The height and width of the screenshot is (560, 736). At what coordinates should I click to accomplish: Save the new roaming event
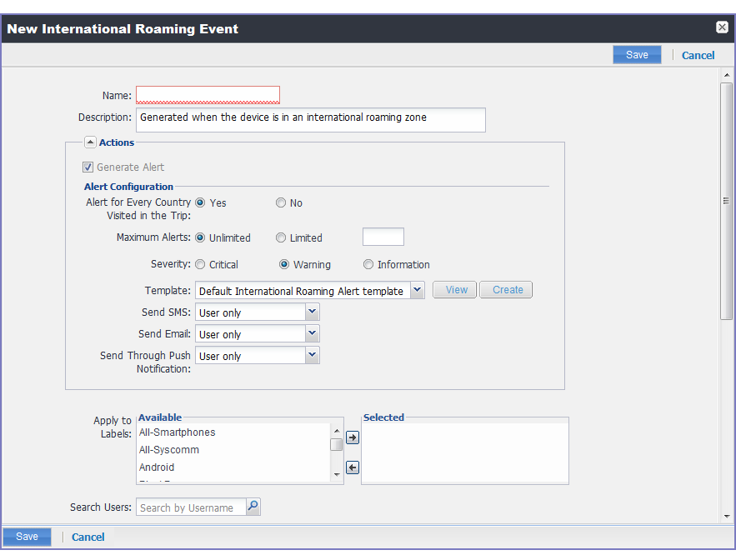(x=636, y=53)
